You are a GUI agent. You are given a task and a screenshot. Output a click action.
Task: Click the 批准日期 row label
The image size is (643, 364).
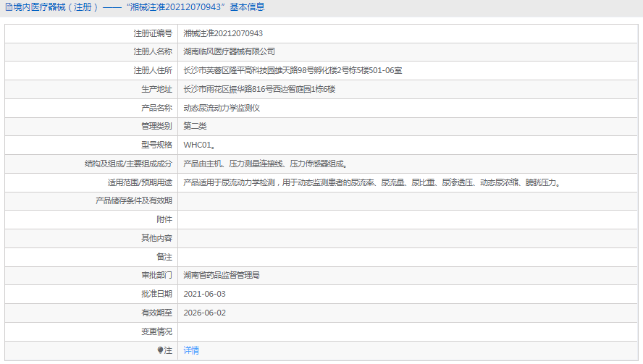pyautogui.click(x=156, y=295)
